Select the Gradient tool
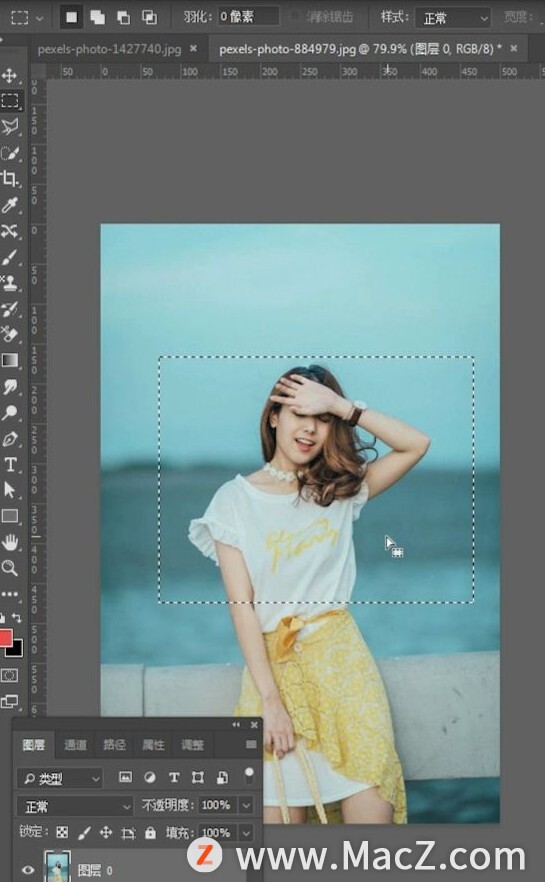545x882 pixels. [10, 361]
